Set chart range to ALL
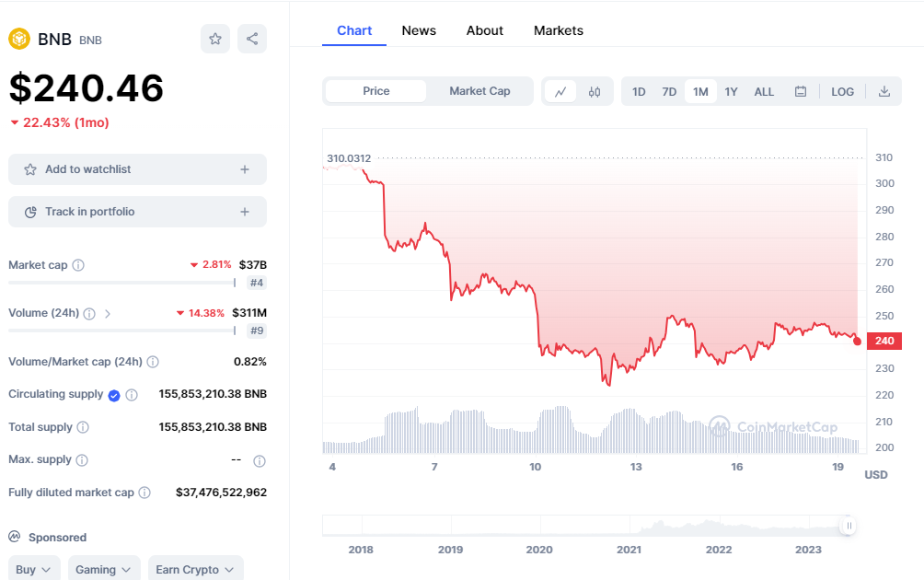 point(764,91)
